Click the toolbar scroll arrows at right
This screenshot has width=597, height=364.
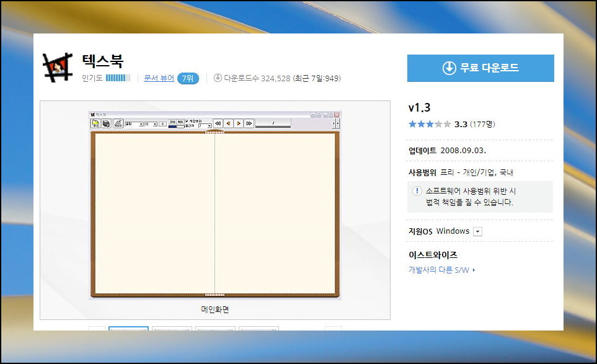tap(336, 123)
